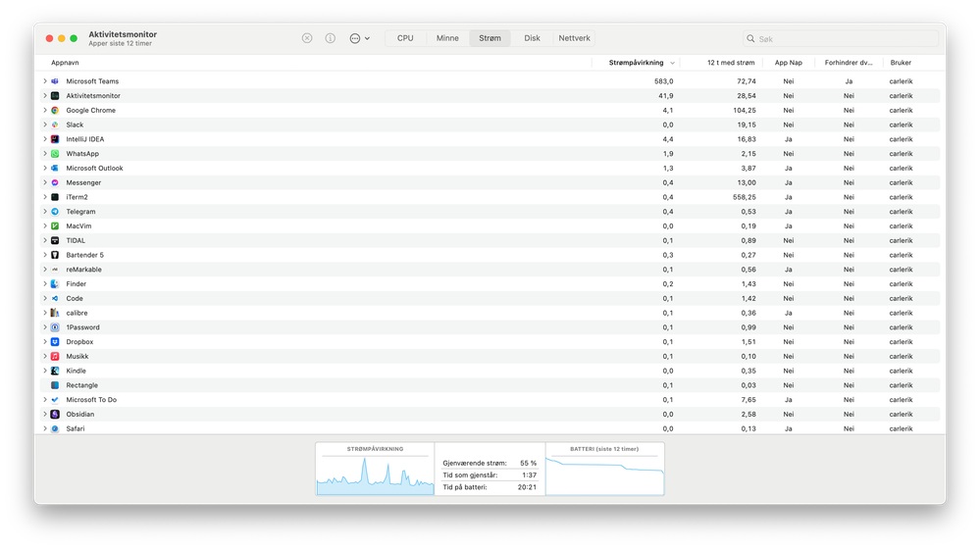Screen dimensions: 980x549
Task: Open process info with the i button
Action: (330, 38)
